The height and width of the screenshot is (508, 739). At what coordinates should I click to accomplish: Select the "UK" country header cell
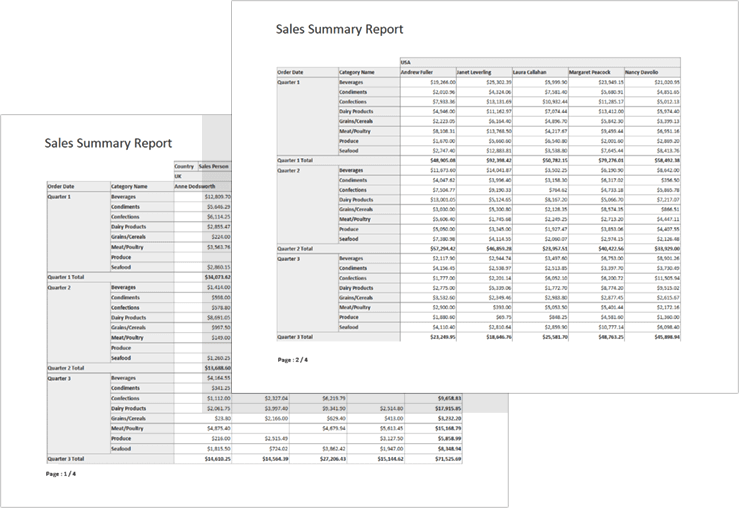[x=202, y=176]
